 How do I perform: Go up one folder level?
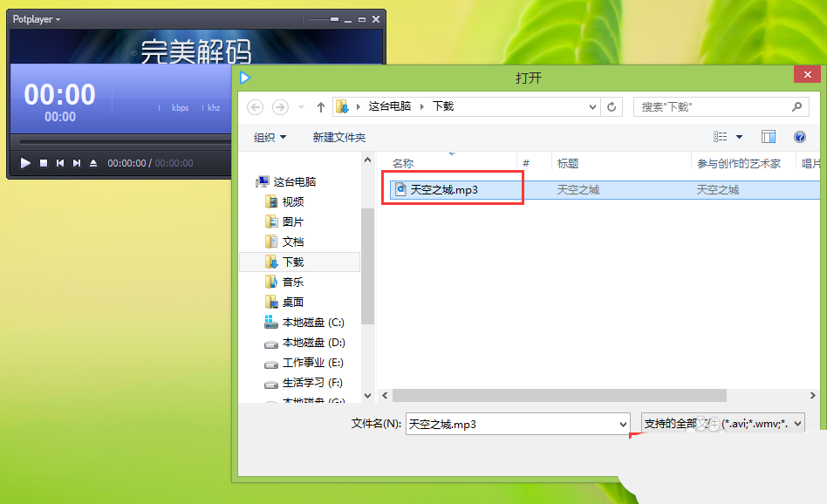click(321, 107)
